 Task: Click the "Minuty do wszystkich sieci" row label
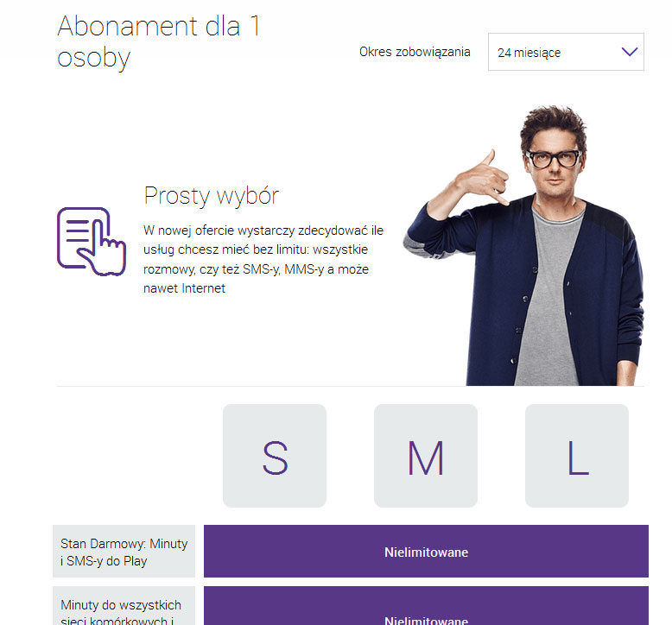pyautogui.click(x=124, y=606)
